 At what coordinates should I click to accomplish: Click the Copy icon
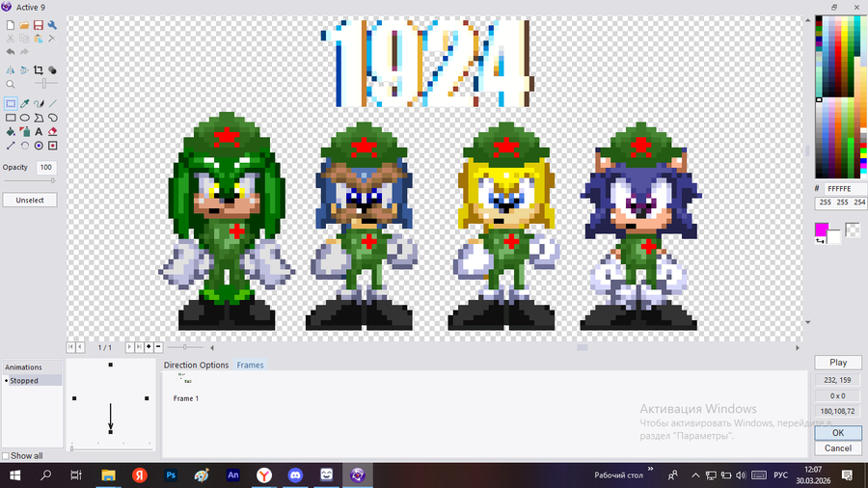[24, 39]
